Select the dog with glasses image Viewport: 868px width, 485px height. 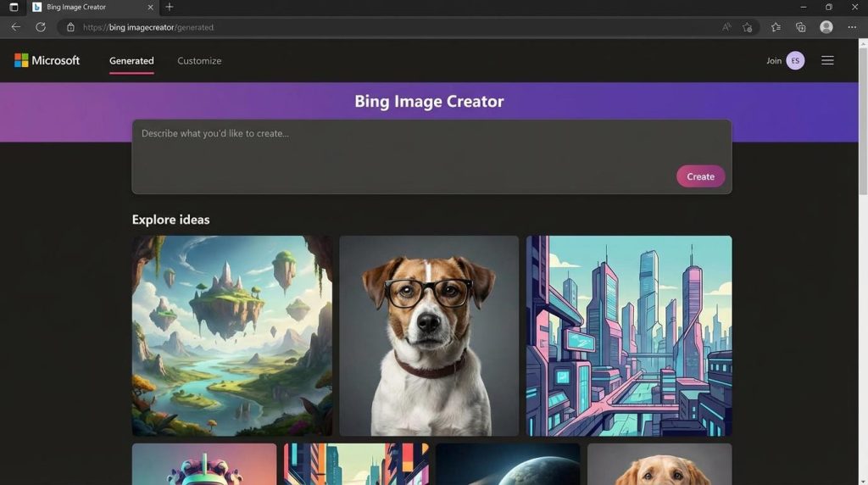429,336
